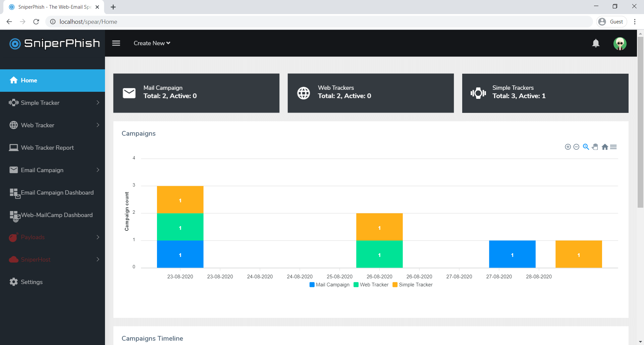Click the Email Campaign Dashboard icon
644x345 pixels.
(x=15, y=193)
